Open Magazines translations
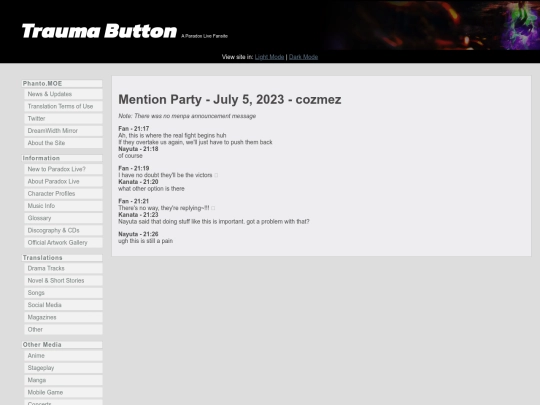Viewport: 540px width, 405px height. click(x=63, y=317)
